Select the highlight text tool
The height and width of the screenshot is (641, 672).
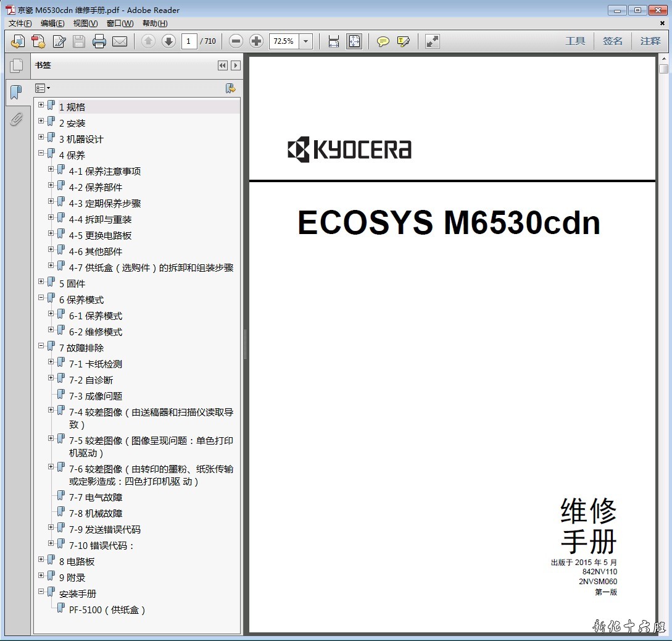404,41
